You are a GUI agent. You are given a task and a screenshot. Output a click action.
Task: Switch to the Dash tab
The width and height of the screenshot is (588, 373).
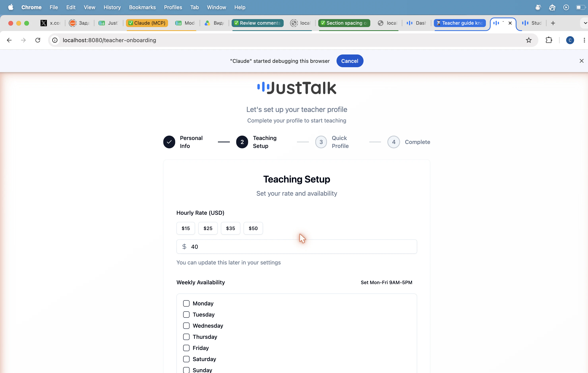[416, 23]
